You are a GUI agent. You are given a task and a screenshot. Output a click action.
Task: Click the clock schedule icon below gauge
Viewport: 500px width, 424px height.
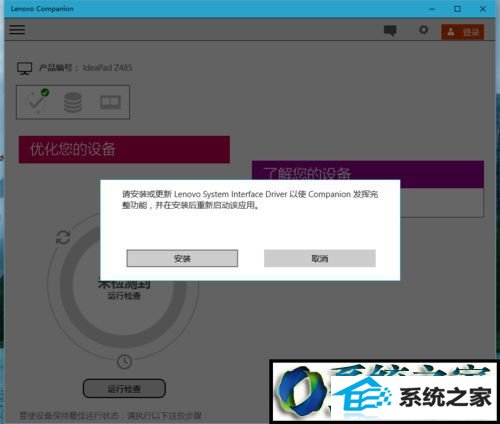point(124,361)
